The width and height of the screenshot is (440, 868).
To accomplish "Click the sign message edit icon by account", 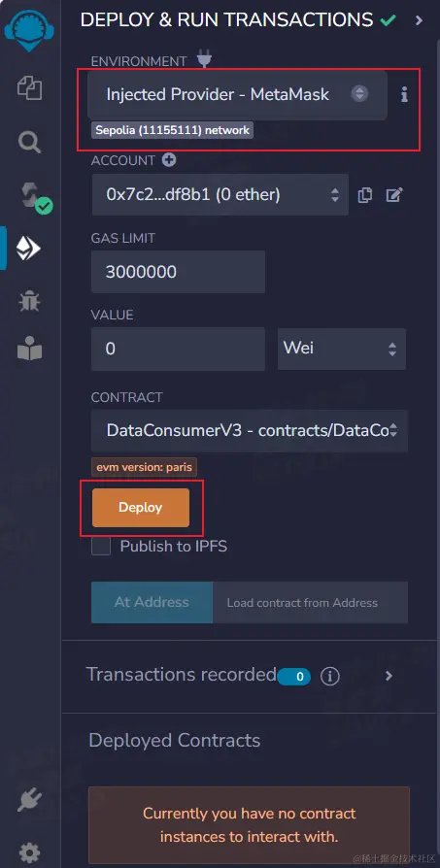I will pos(394,195).
